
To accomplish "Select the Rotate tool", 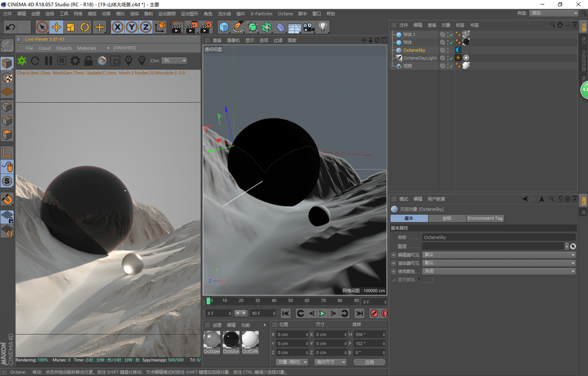I will [x=85, y=27].
